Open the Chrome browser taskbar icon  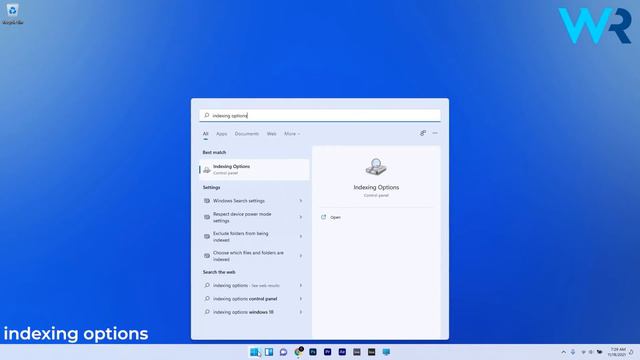[298, 351]
